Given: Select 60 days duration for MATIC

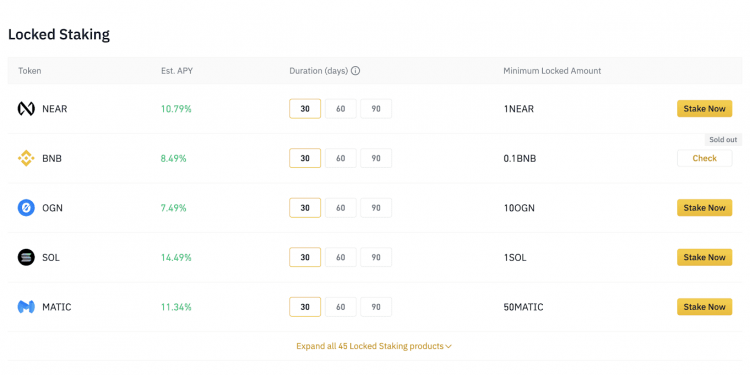Looking at the screenshot, I should (x=341, y=307).
